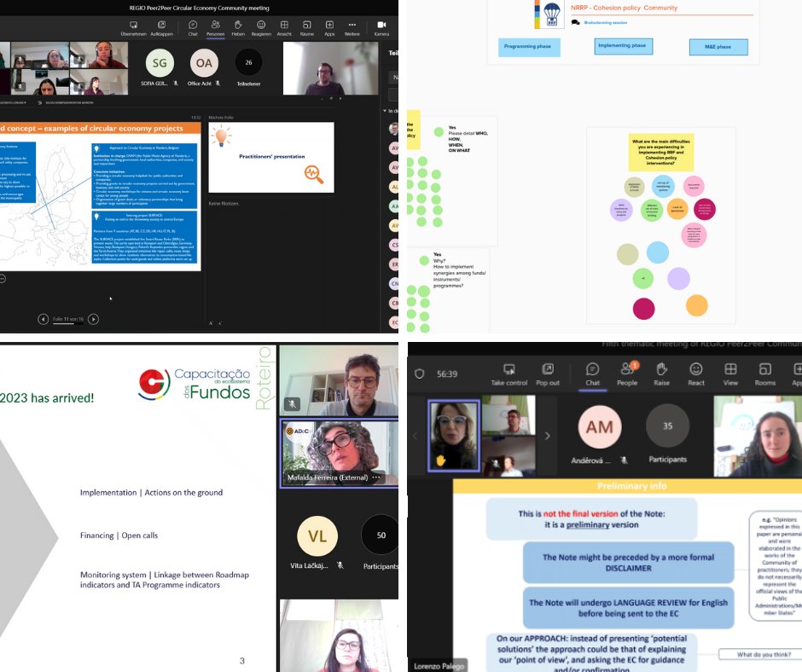Open the View layout menu

(730, 375)
